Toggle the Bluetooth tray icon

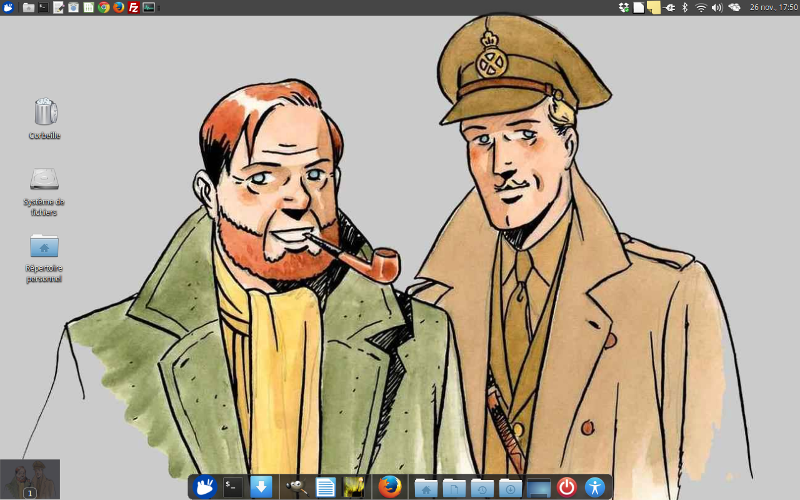point(685,7)
